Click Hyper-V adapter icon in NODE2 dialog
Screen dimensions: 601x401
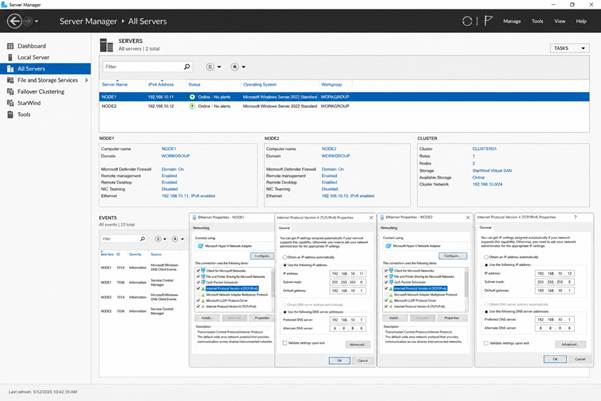[x=388, y=246]
